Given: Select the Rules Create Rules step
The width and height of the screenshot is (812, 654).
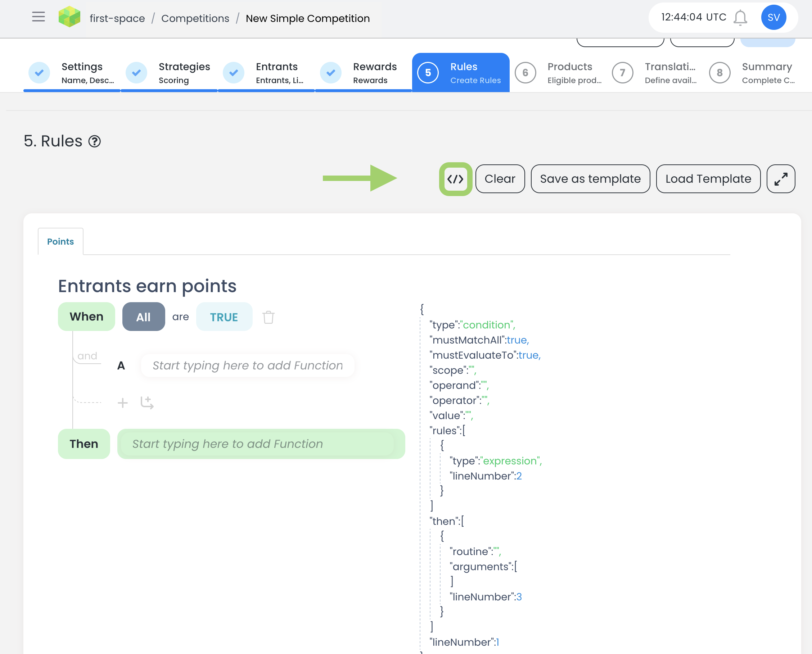Looking at the screenshot, I should click(x=461, y=73).
